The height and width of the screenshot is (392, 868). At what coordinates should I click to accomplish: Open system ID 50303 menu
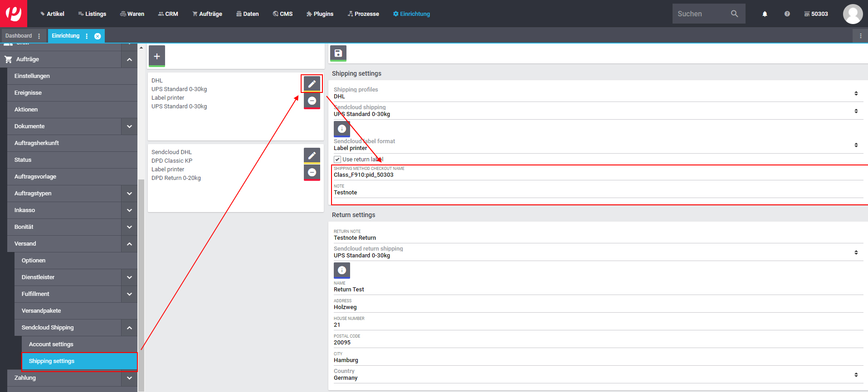point(816,14)
